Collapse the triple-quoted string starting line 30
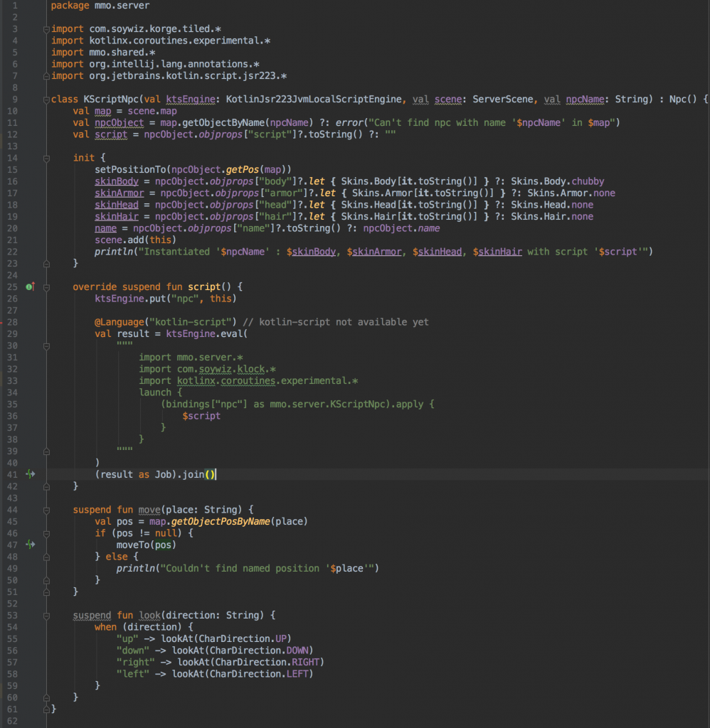This screenshot has height=728, width=710. click(47, 346)
